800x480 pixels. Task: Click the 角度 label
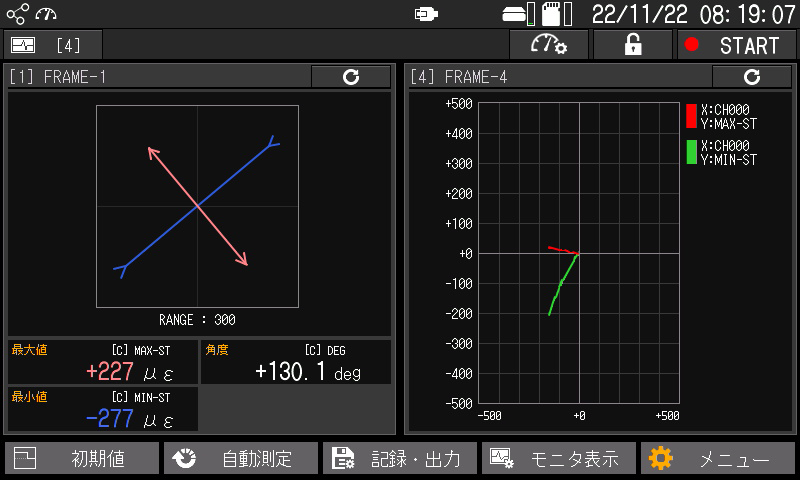click(x=217, y=350)
